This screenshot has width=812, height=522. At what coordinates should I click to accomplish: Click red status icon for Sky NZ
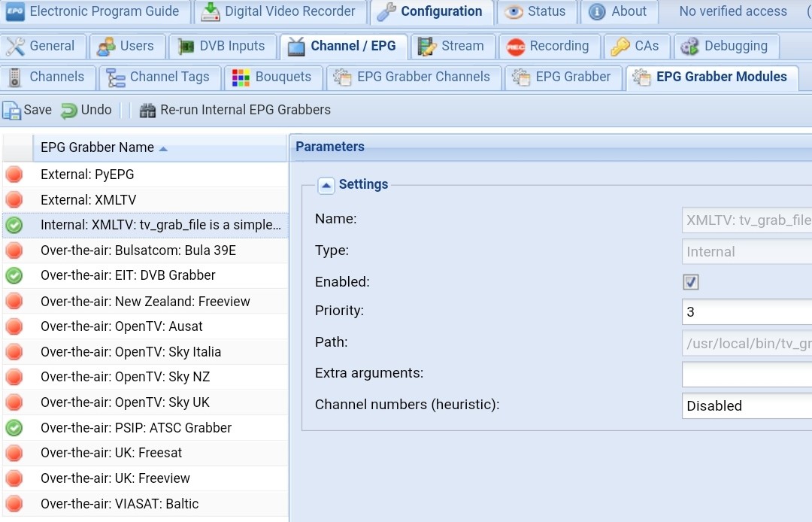pos(14,377)
